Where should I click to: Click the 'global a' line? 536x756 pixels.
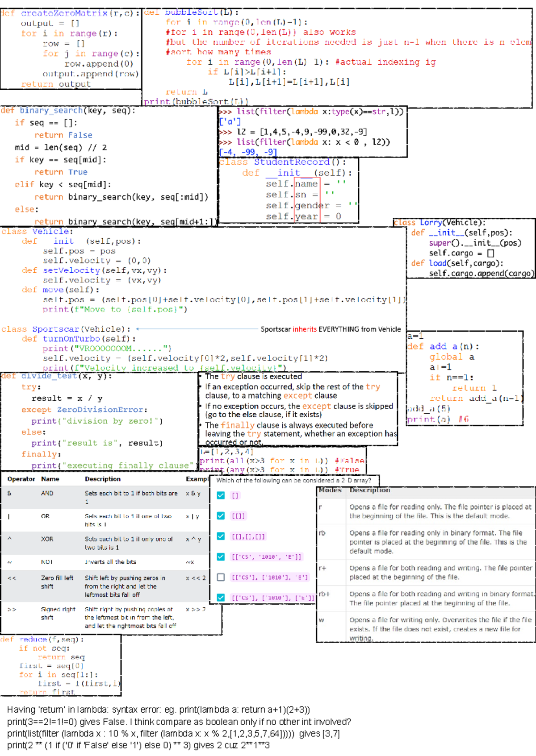coord(452,357)
